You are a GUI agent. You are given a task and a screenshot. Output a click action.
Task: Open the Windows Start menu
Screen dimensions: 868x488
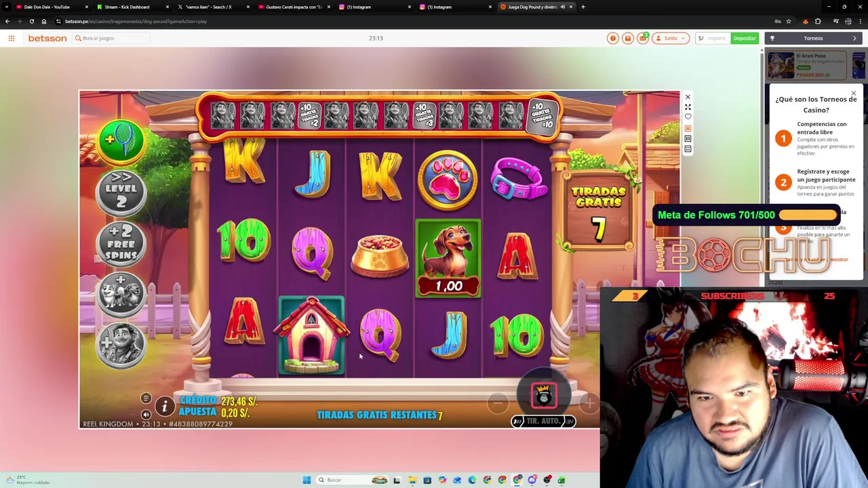307,480
